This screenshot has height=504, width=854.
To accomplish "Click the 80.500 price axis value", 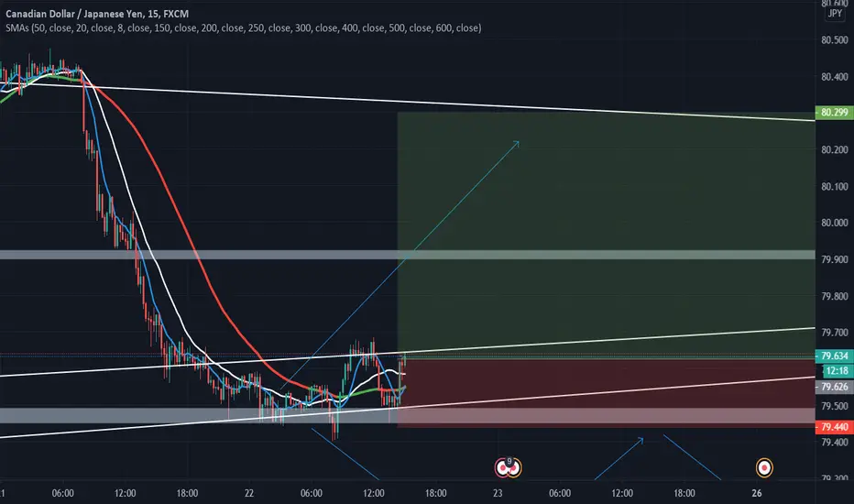I will click(835, 39).
